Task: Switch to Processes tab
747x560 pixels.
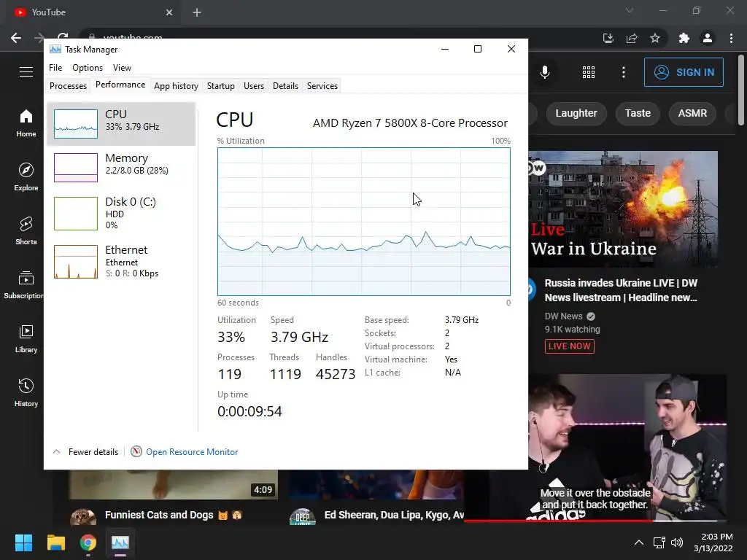Action: [x=68, y=86]
